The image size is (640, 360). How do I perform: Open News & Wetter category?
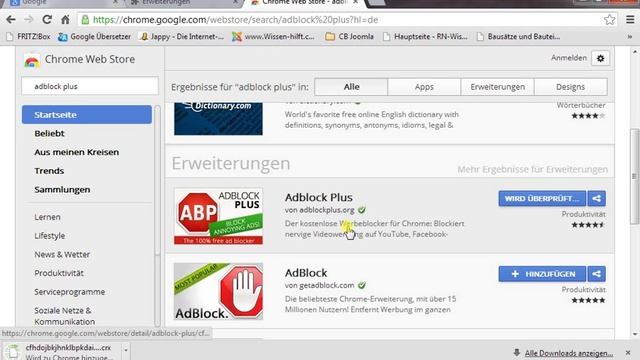point(62,255)
